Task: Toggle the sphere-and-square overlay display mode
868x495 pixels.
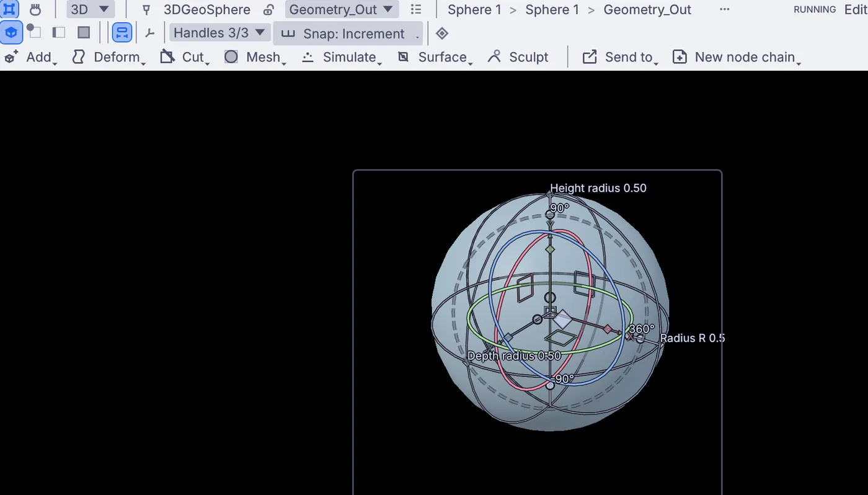Action: click(x=34, y=32)
